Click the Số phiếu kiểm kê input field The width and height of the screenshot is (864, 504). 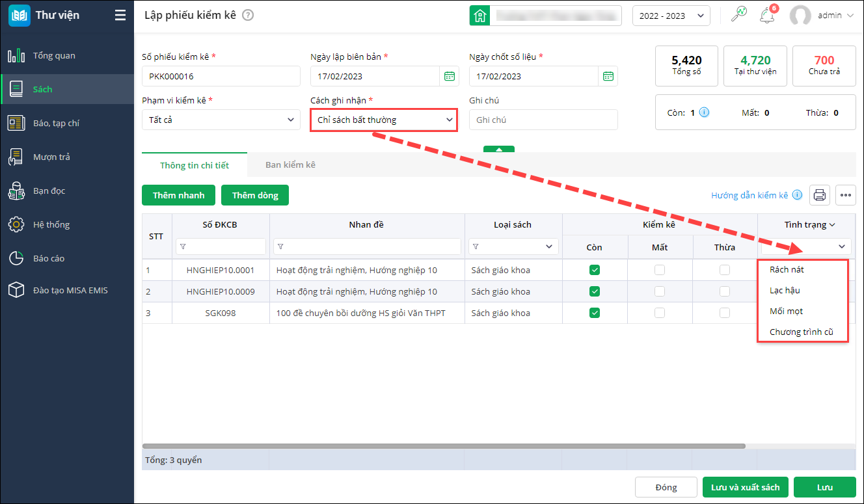(x=221, y=76)
